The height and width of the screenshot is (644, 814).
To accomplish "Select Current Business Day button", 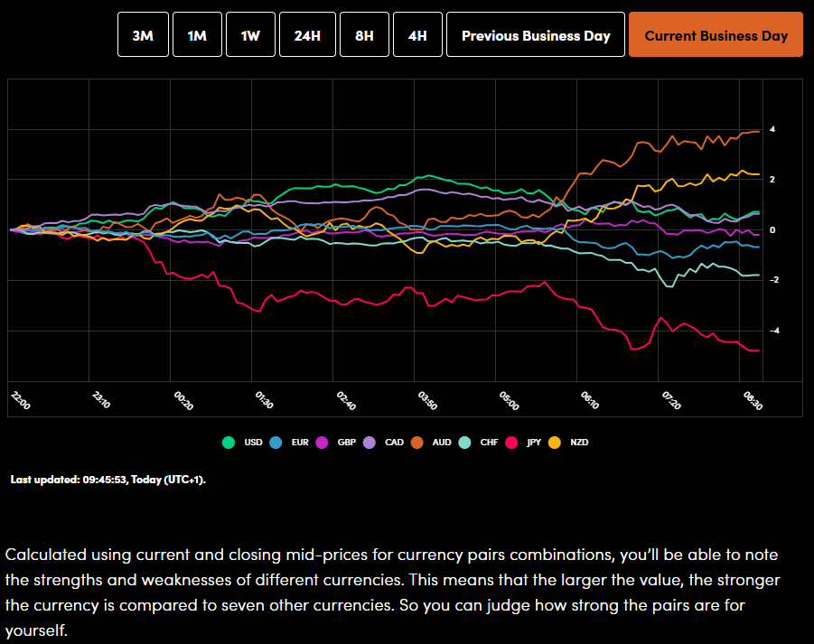I will pos(716,35).
